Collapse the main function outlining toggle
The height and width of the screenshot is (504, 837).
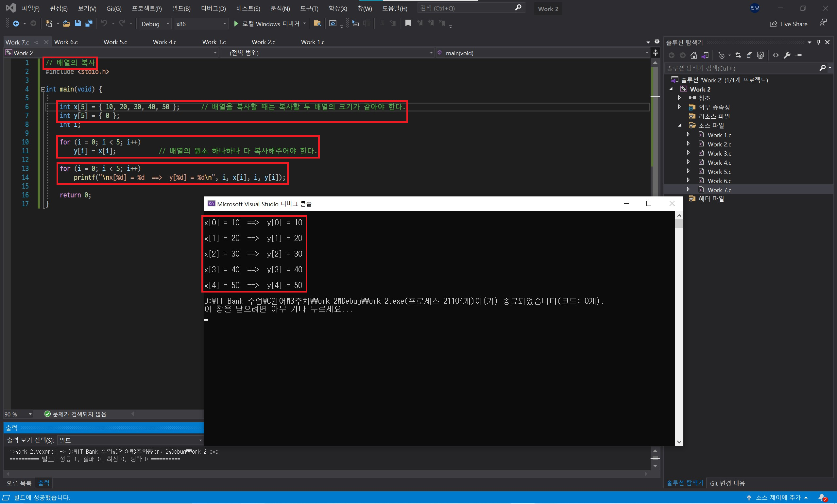(43, 89)
